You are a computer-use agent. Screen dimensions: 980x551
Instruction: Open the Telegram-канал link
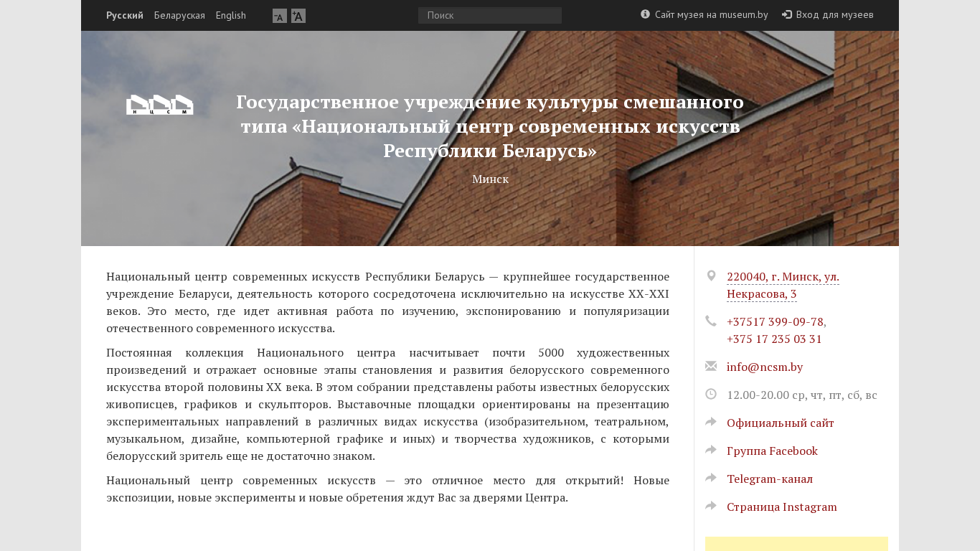(x=770, y=479)
